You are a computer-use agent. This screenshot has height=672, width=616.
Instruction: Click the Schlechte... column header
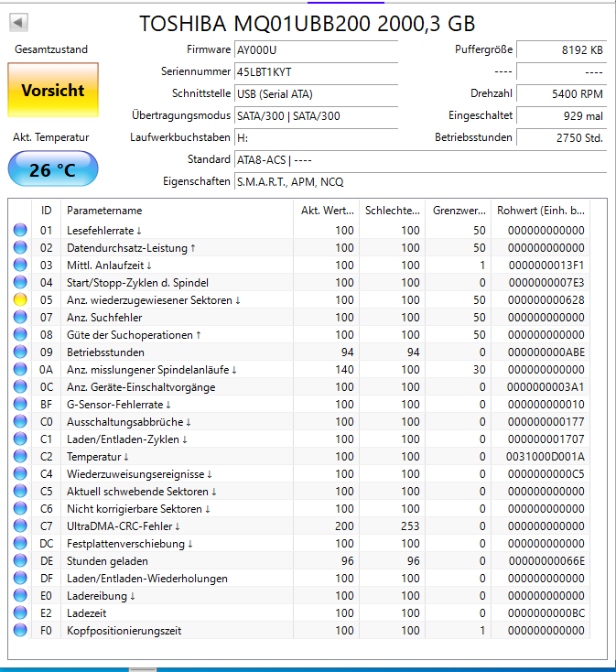click(x=393, y=211)
